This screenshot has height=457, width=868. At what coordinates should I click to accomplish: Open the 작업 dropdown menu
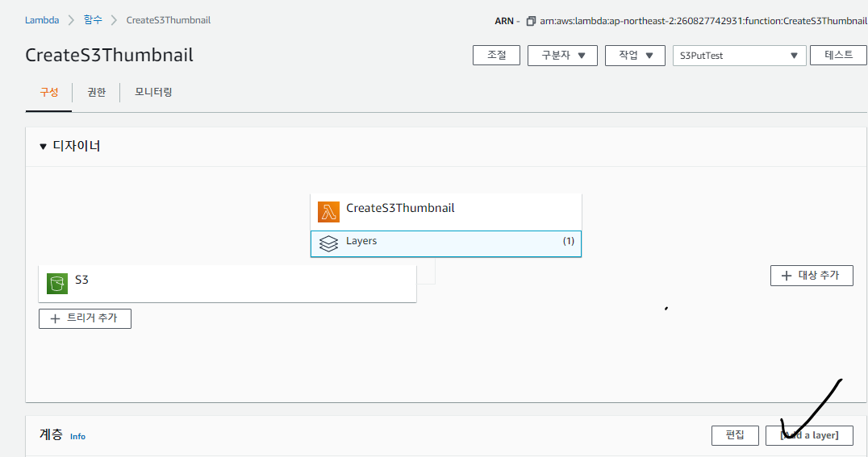(x=635, y=56)
